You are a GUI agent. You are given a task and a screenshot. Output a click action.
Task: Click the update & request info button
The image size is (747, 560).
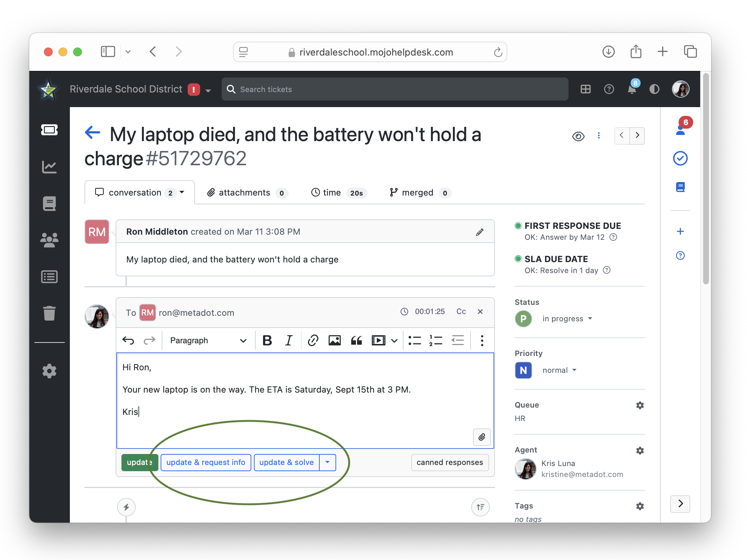click(x=206, y=462)
